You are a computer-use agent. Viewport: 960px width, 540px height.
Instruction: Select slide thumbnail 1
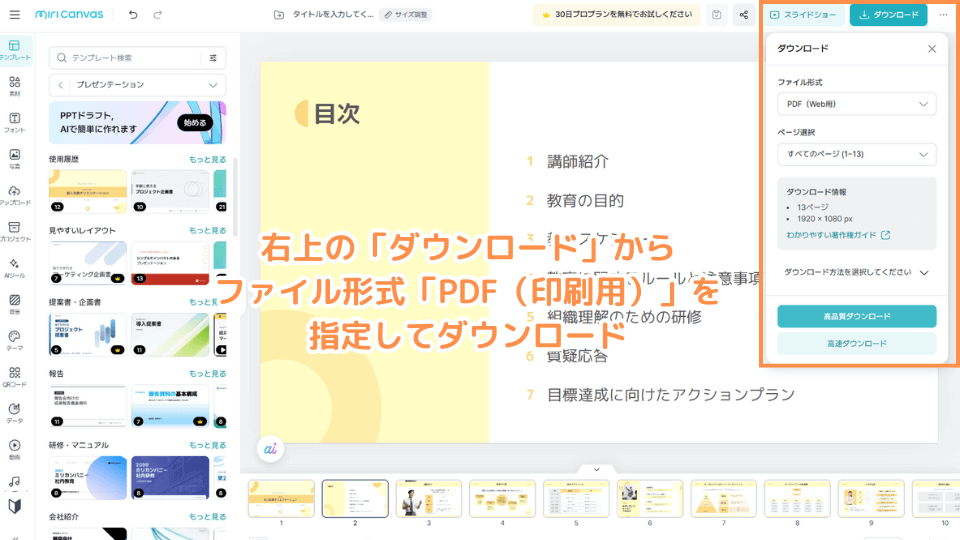click(281, 499)
